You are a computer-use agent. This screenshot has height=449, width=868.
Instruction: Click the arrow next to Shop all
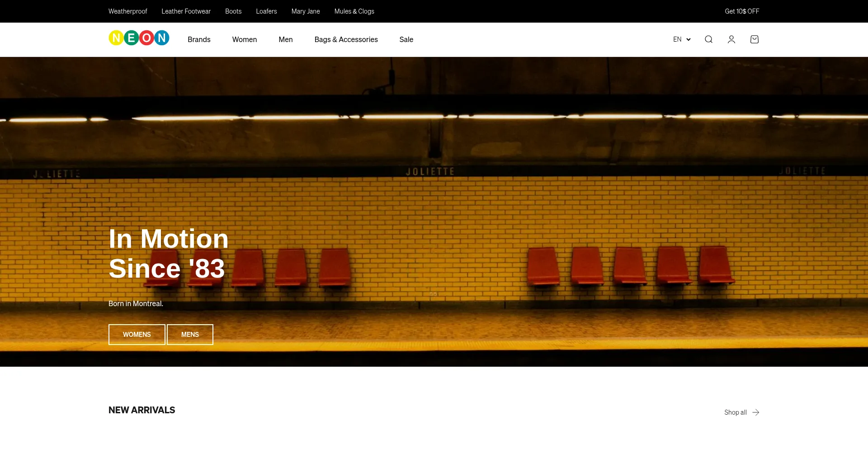point(756,412)
